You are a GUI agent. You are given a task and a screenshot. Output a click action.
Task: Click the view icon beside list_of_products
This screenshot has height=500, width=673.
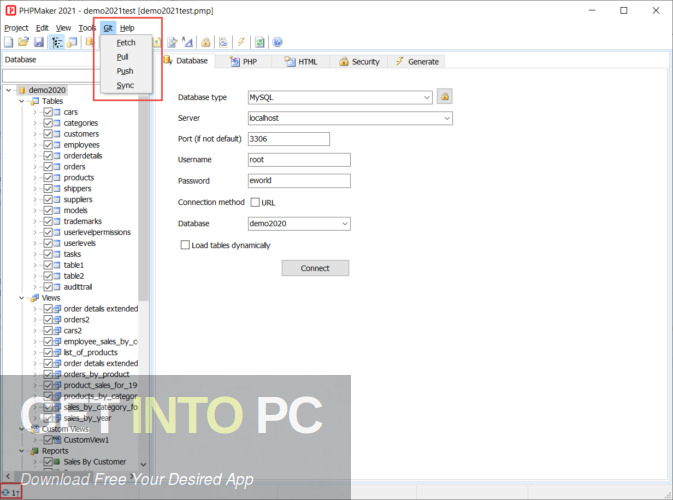[x=57, y=352]
